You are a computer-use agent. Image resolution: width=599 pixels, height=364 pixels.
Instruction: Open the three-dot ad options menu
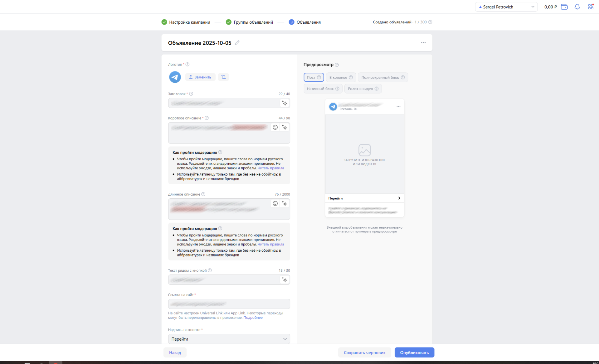tap(423, 43)
